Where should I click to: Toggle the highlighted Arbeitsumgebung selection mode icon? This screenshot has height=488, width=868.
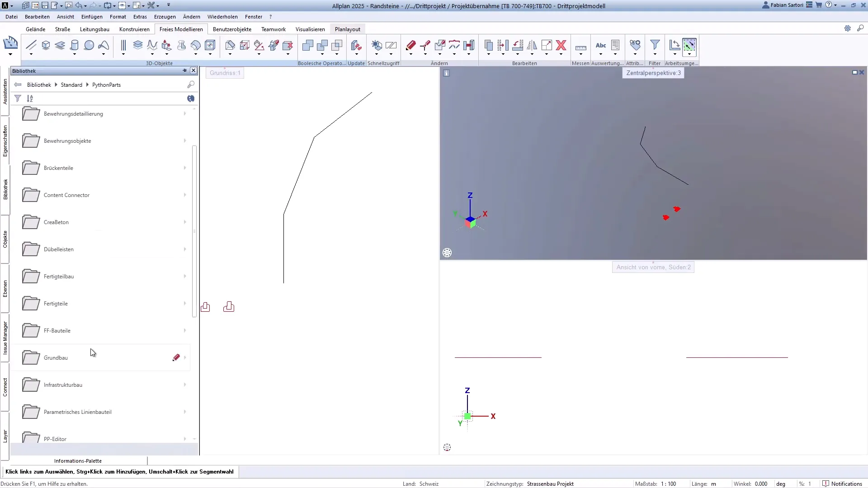[x=689, y=45]
